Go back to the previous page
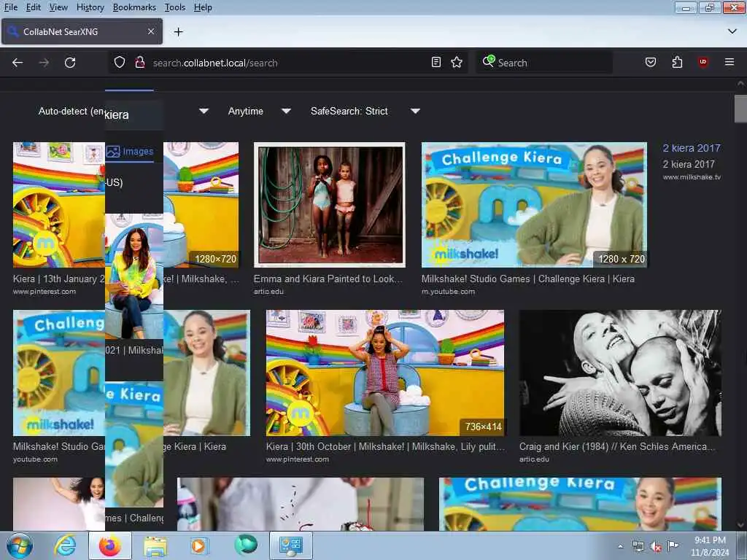Image resolution: width=747 pixels, height=560 pixels. pyautogui.click(x=18, y=63)
